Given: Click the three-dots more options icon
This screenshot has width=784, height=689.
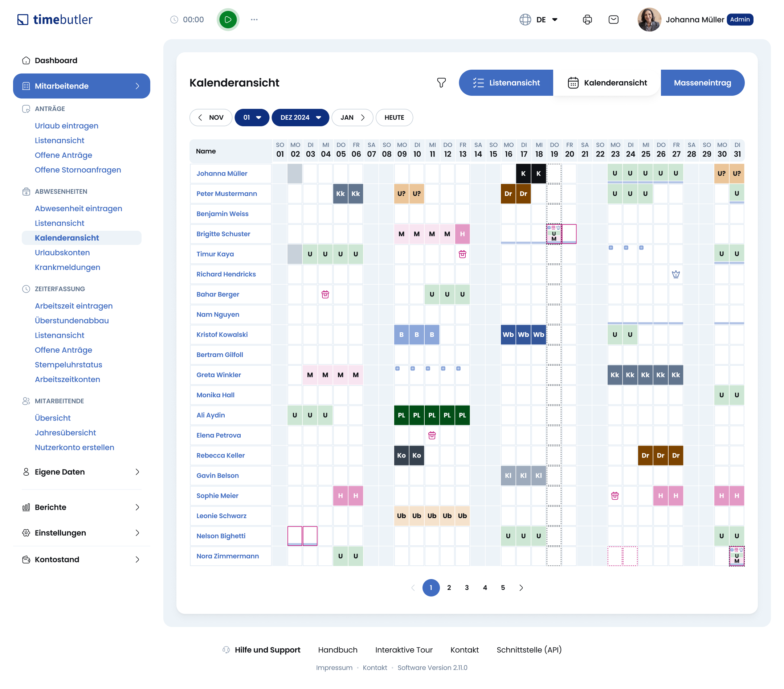Looking at the screenshot, I should tap(254, 20).
